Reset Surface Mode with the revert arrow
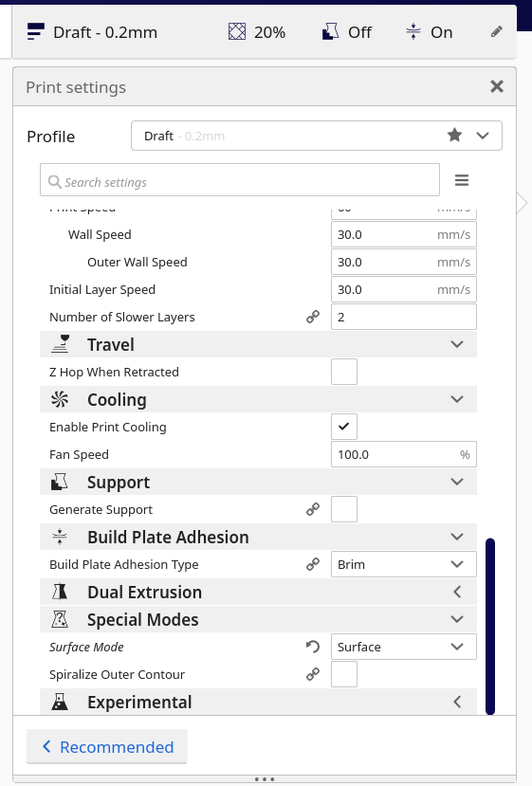532x786 pixels. (x=313, y=647)
